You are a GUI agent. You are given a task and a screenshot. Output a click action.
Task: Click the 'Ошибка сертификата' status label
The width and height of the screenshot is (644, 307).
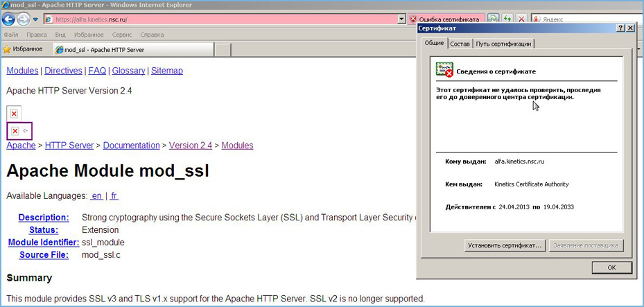[x=449, y=19]
